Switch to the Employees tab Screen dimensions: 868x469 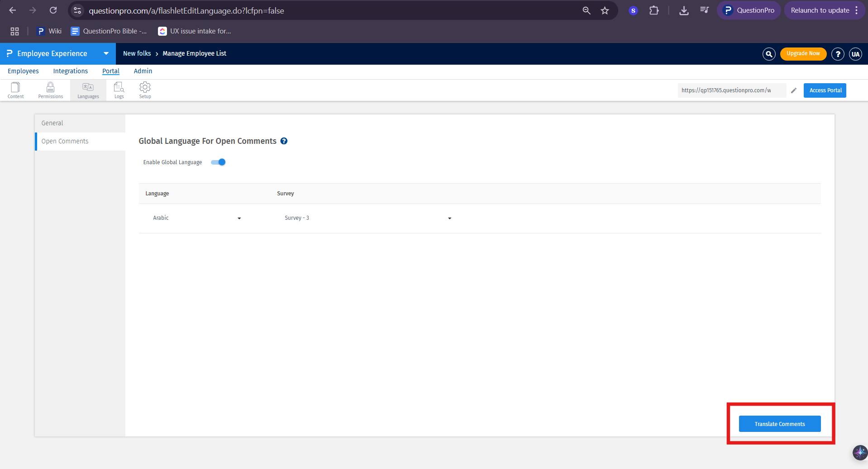[23, 71]
